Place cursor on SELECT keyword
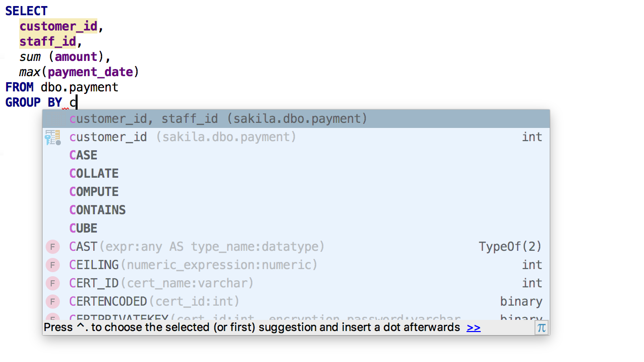 click(26, 11)
